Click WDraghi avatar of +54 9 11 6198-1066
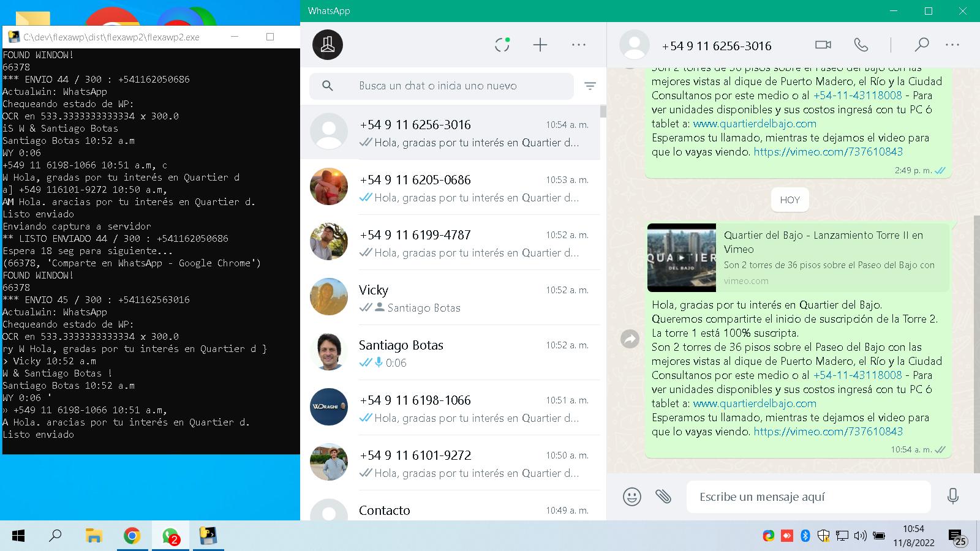 [329, 407]
